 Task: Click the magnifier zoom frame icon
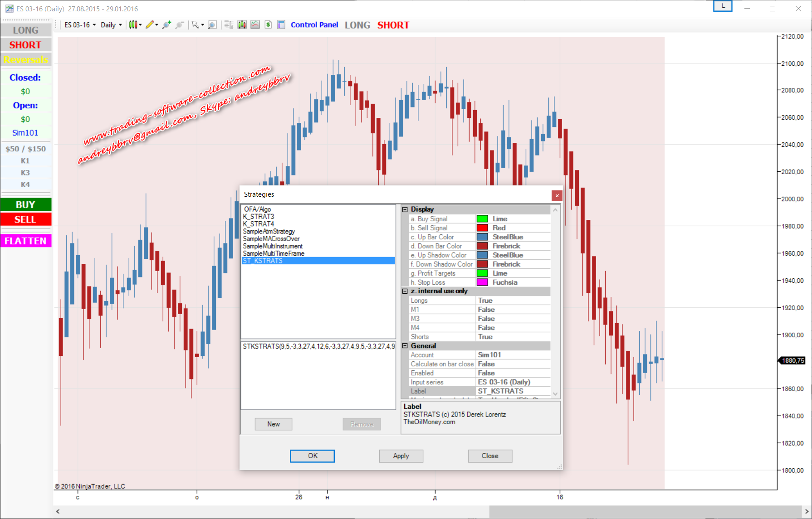coord(212,25)
